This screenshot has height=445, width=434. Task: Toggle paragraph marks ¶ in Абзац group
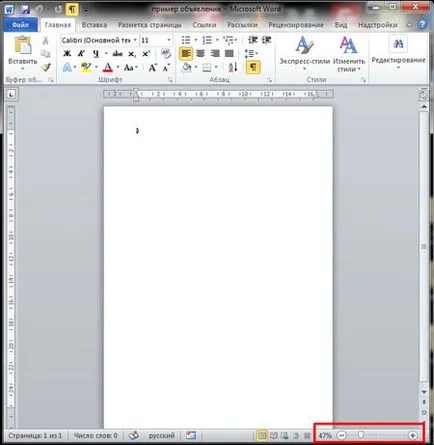pos(253,67)
